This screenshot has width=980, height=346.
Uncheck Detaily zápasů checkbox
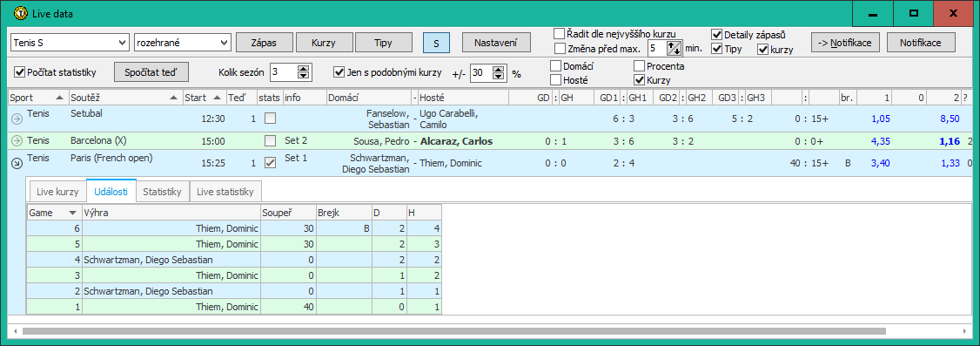(716, 35)
